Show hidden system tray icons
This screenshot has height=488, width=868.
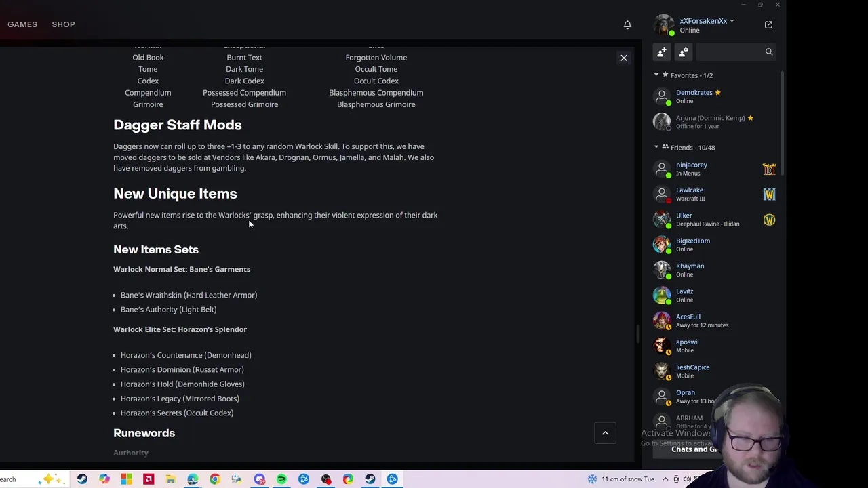pyautogui.click(x=665, y=479)
